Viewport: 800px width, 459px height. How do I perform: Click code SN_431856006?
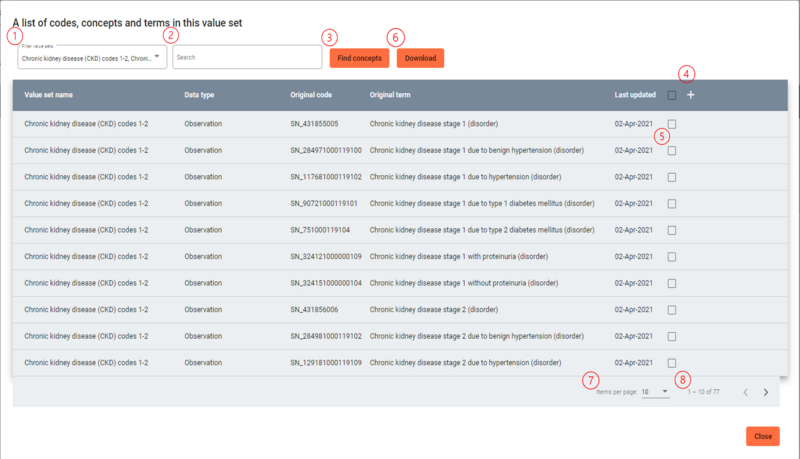pos(314,310)
